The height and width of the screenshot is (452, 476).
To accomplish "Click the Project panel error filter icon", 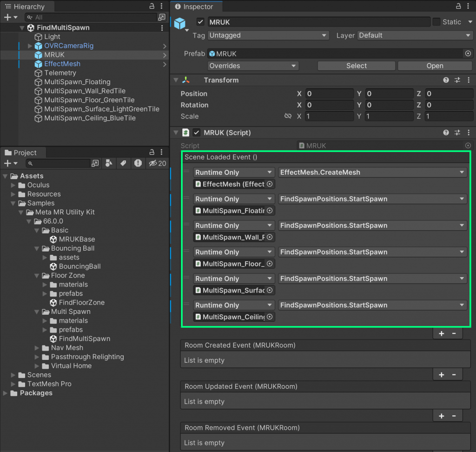I will pyautogui.click(x=138, y=163).
